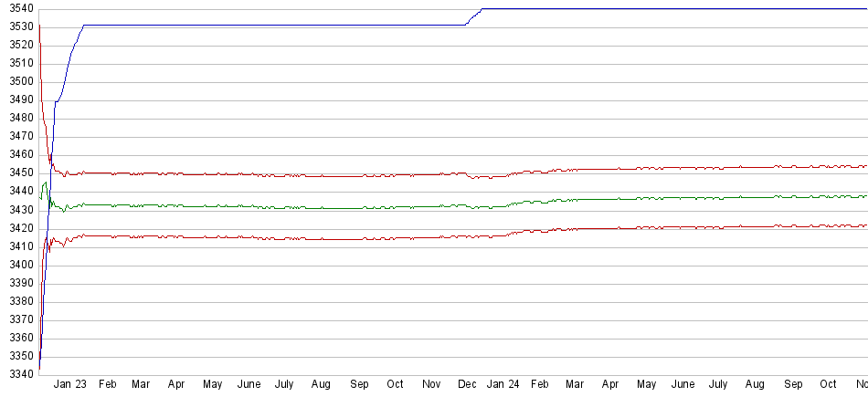Click the Feb label right after Jan 24
Image resolution: width=868 pixels, height=397 pixels.
540,385
